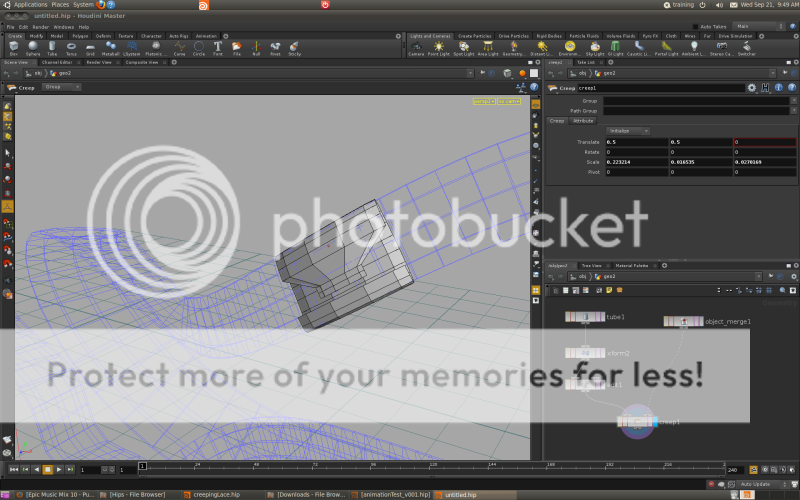Expand network pane path history dropdown

point(758,277)
